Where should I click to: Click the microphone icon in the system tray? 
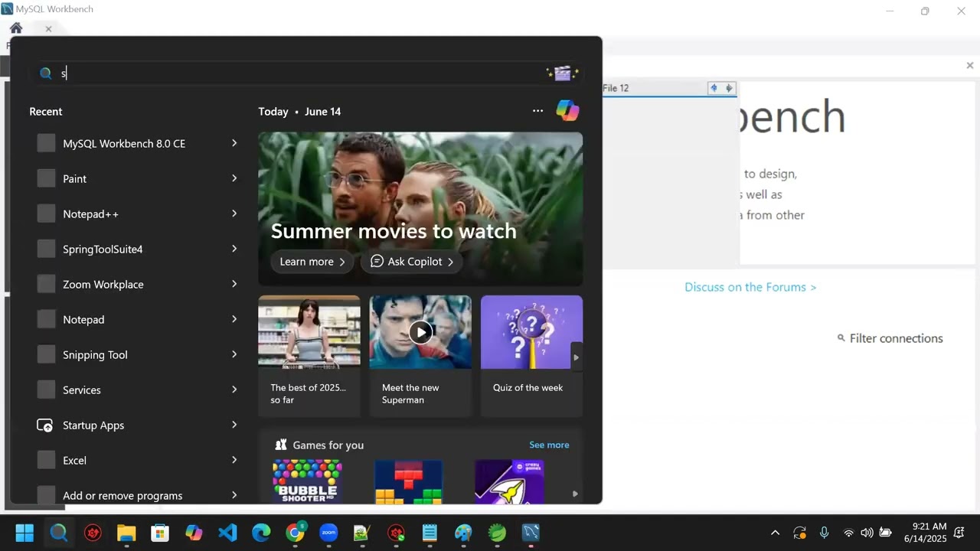tap(824, 533)
